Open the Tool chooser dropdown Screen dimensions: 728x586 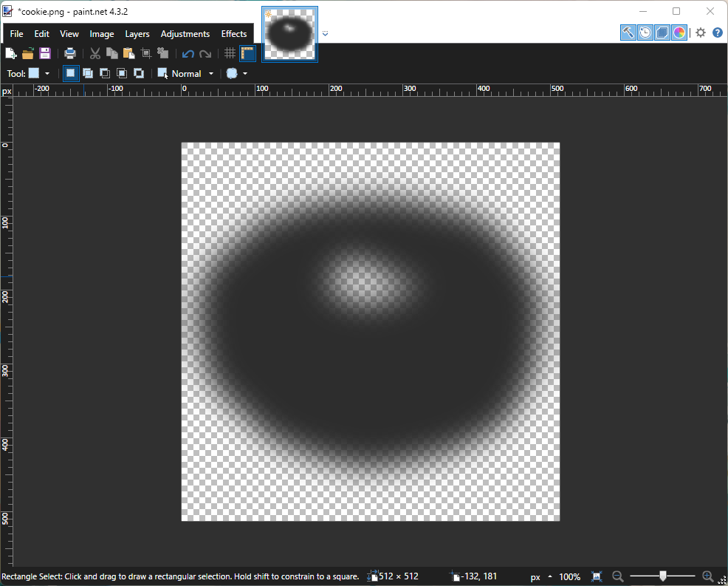point(39,73)
